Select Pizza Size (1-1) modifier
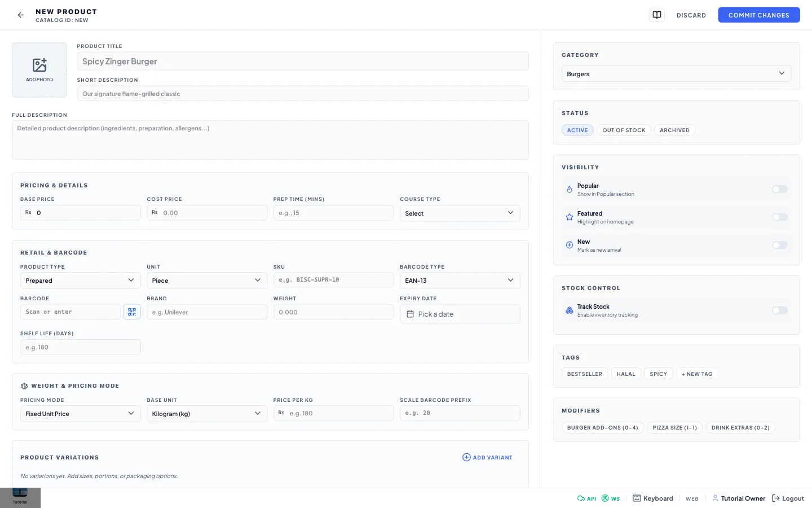Image resolution: width=812 pixels, height=508 pixels. click(674, 428)
